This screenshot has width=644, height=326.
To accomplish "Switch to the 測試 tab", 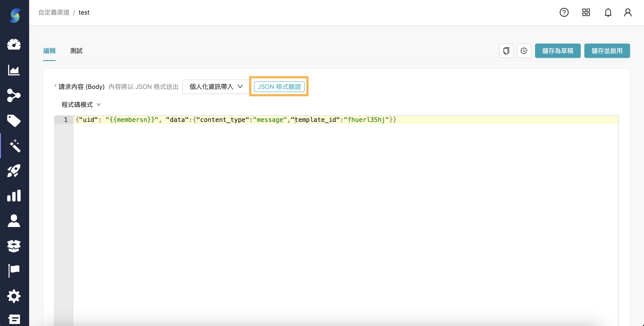I will click(76, 51).
